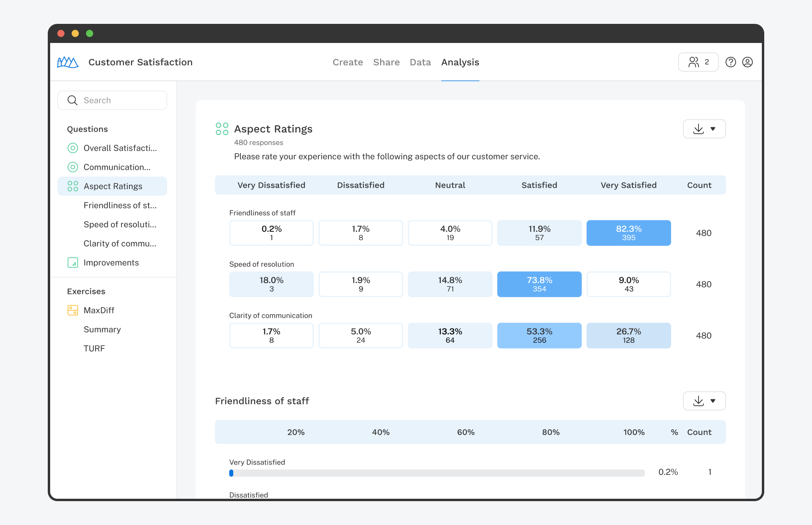Switch to the Data tab
The width and height of the screenshot is (812, 525).
click(x=420, y=62)
